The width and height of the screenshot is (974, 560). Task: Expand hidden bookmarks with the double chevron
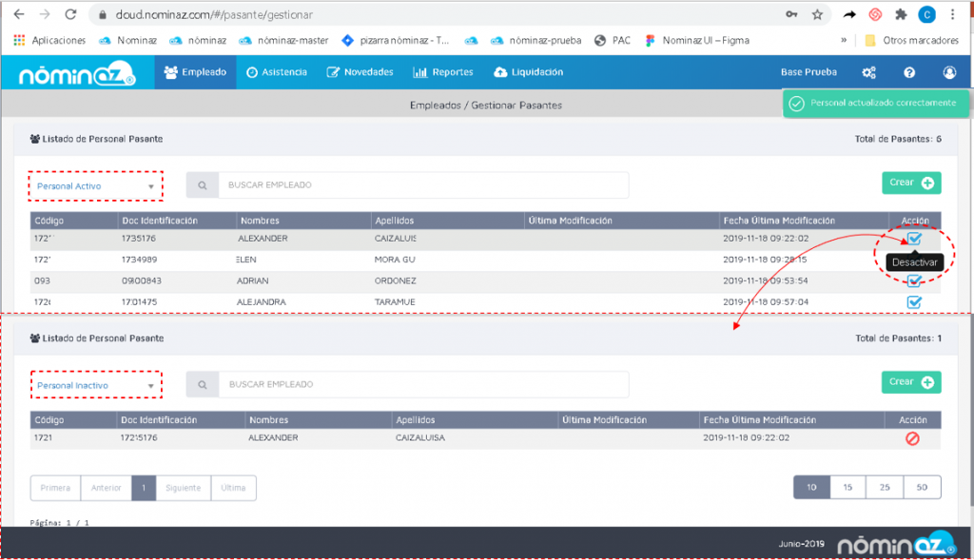coord(844,40)
